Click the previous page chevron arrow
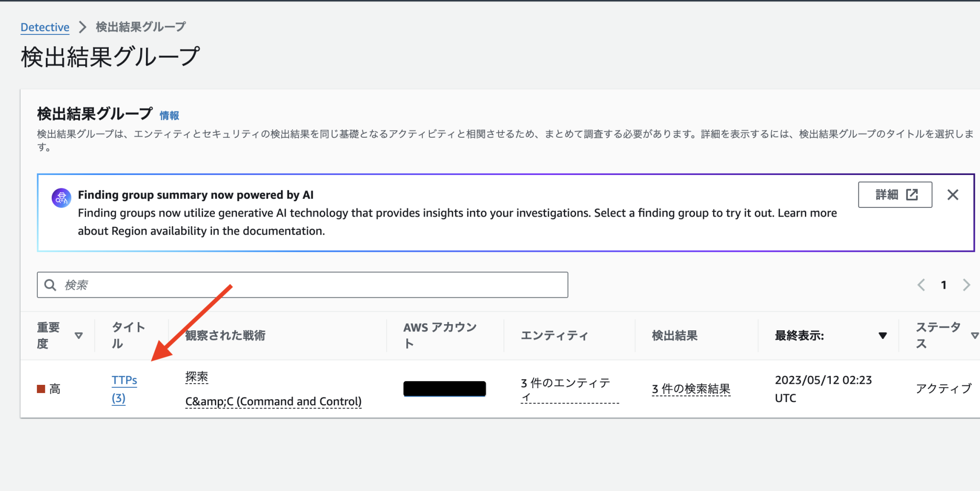This screenshot has width=980, height=491. pyautogui.click(x=921, y=285)
